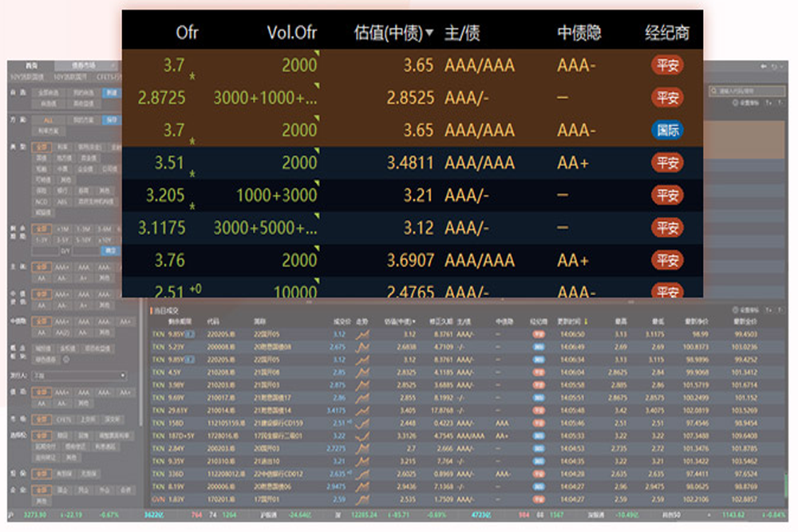Click the trend chart icon in 17国开01 row
Image resolution: width=798 pixels, height=532 pixels.
[363, 499]
